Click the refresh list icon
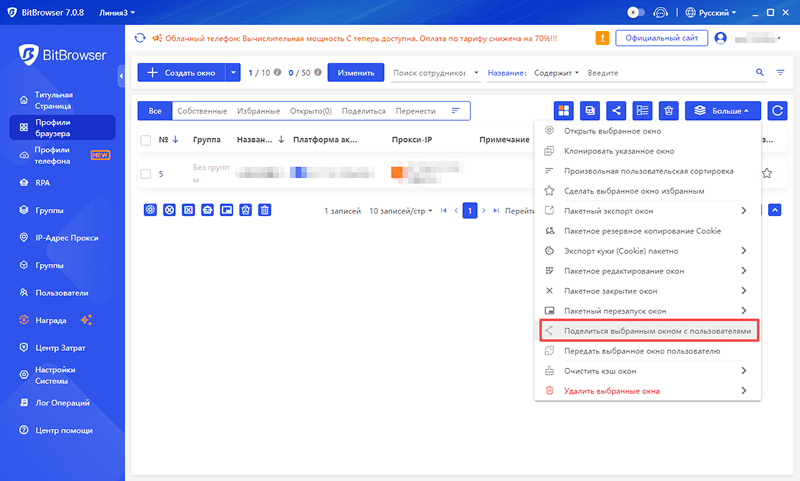The height and width of the screenshot is (481, 800). pos(775,110)
